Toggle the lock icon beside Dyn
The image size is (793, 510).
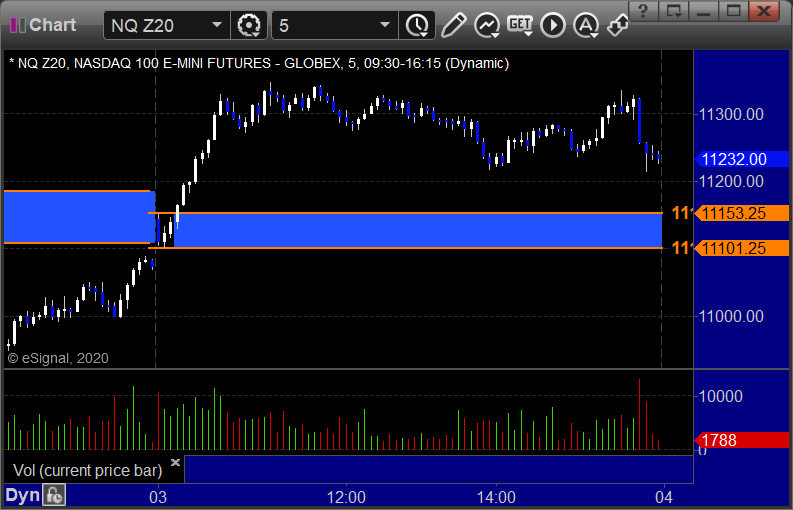click(x=54, y=495)
